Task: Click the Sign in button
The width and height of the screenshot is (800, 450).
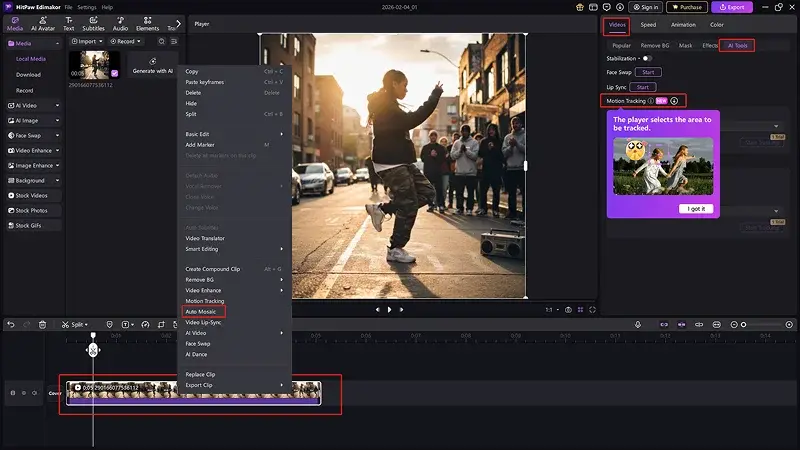Action: tap(645, 7)
